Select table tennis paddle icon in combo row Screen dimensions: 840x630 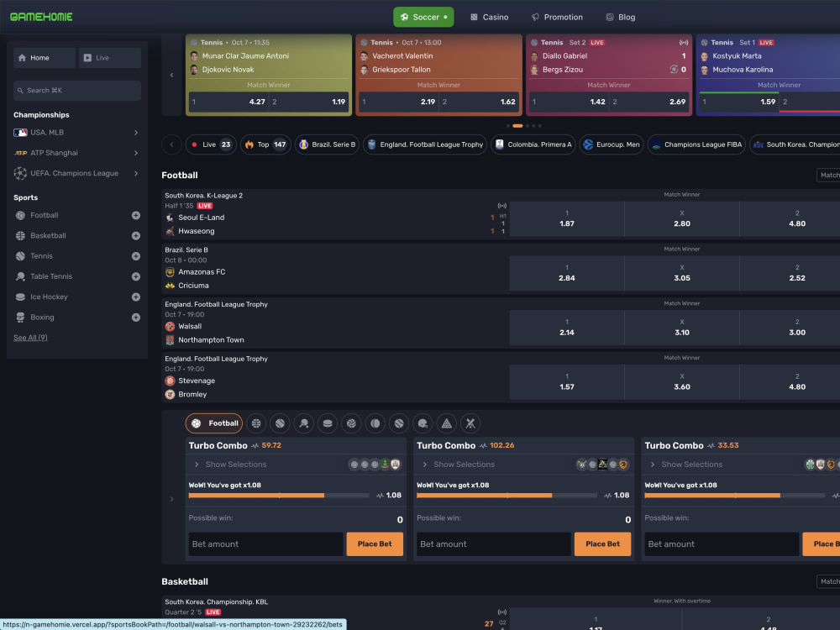304,423
